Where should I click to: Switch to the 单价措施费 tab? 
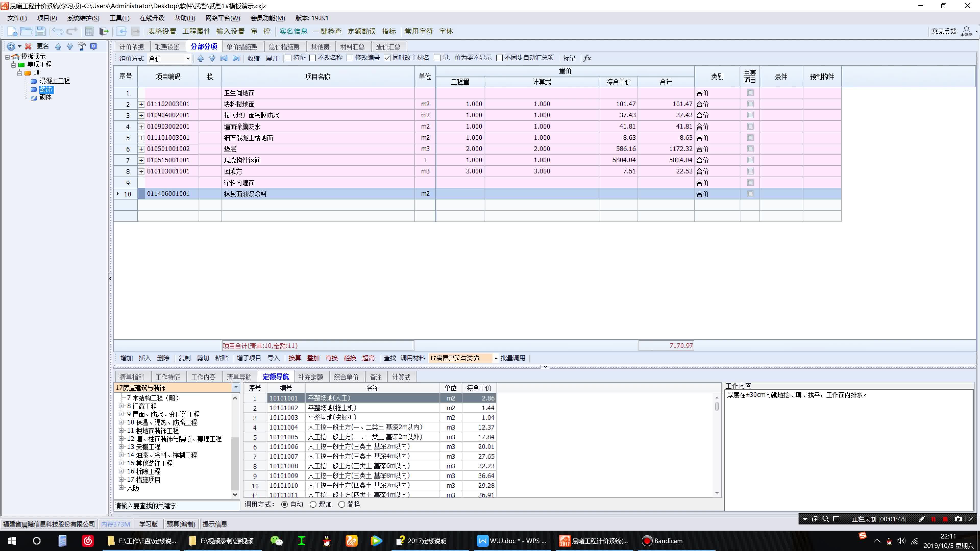242,47
